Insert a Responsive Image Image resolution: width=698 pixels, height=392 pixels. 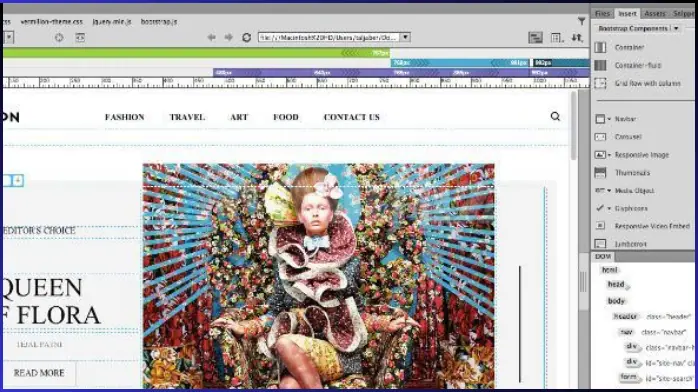[641, 155]
